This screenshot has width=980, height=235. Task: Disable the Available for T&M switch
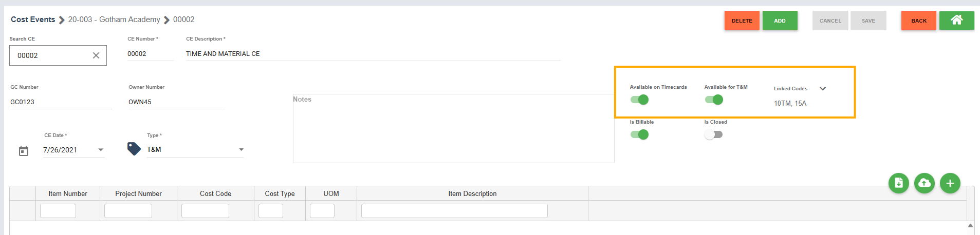[714, 100]
